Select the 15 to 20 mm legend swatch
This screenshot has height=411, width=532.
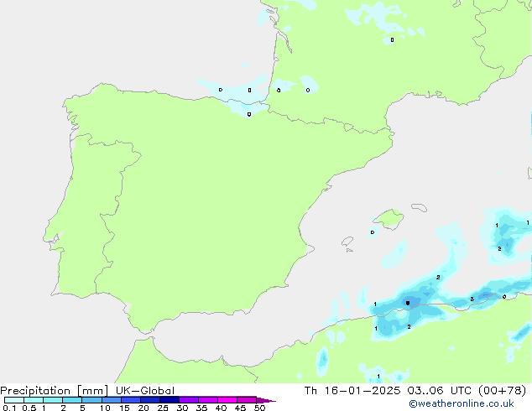click(130, 400)
